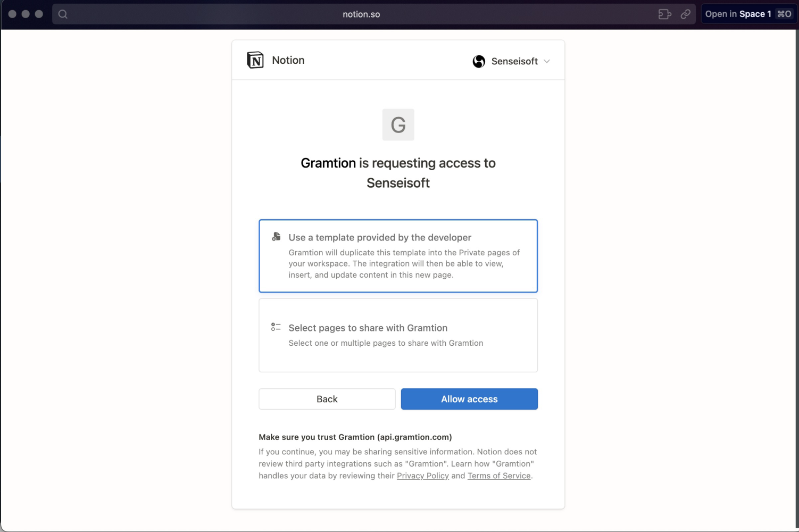Click the search magnifier in address bar
The image size is (799, 532).
pyautogui.click(x=63, y=14)
